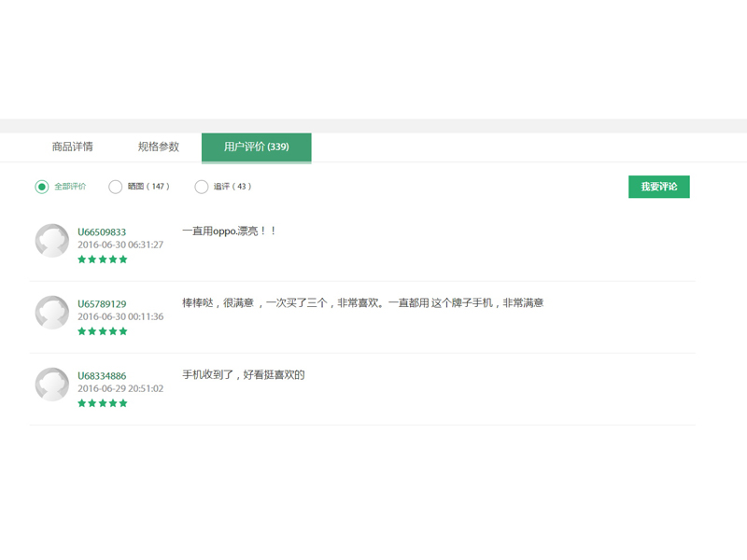Click avatar of user U68334886
This screenshot has height=560, width=747.
[x=52, y=385]
